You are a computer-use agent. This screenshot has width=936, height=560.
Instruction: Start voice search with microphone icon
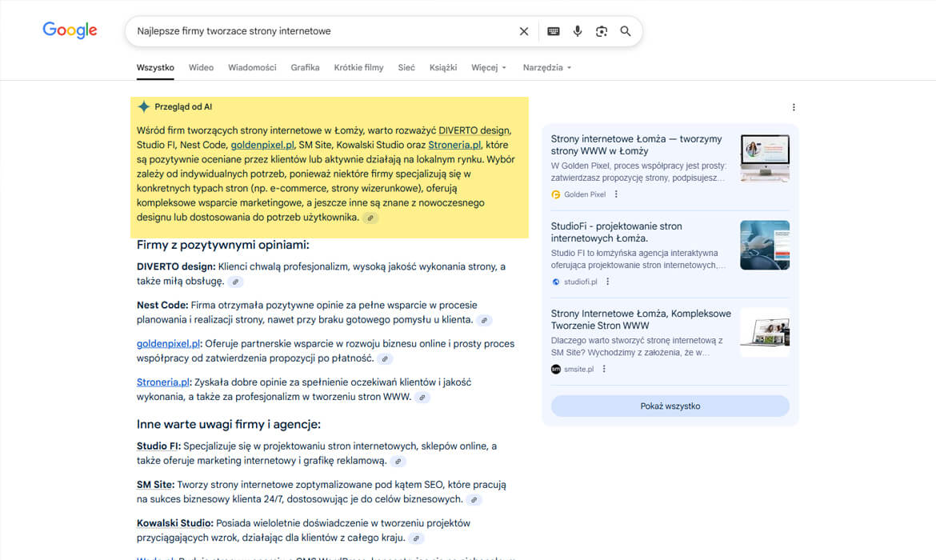pos(578,31)
